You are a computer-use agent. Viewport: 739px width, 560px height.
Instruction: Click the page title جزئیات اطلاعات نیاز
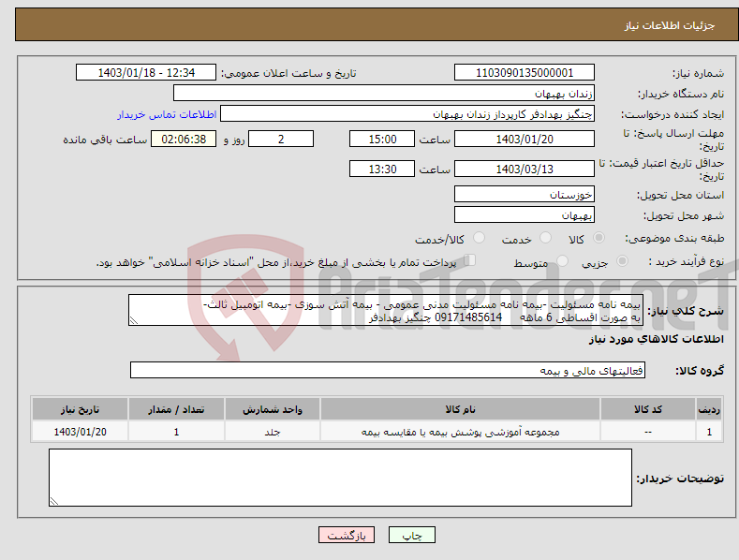tap(670, 25)
